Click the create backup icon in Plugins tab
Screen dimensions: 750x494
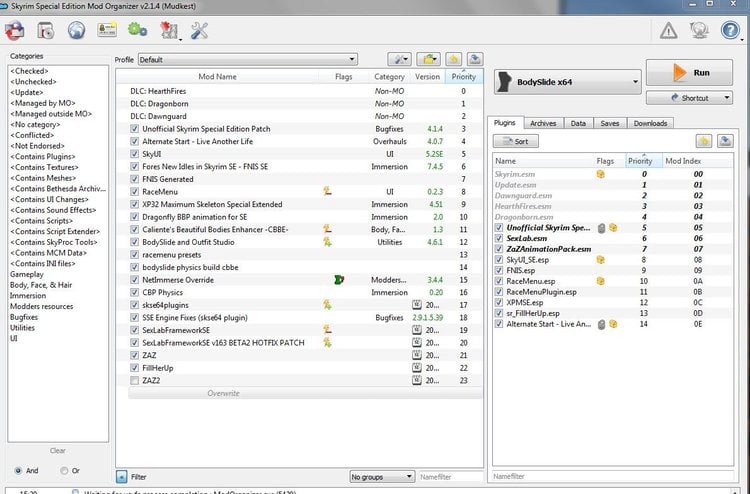(x=725, y=141)
